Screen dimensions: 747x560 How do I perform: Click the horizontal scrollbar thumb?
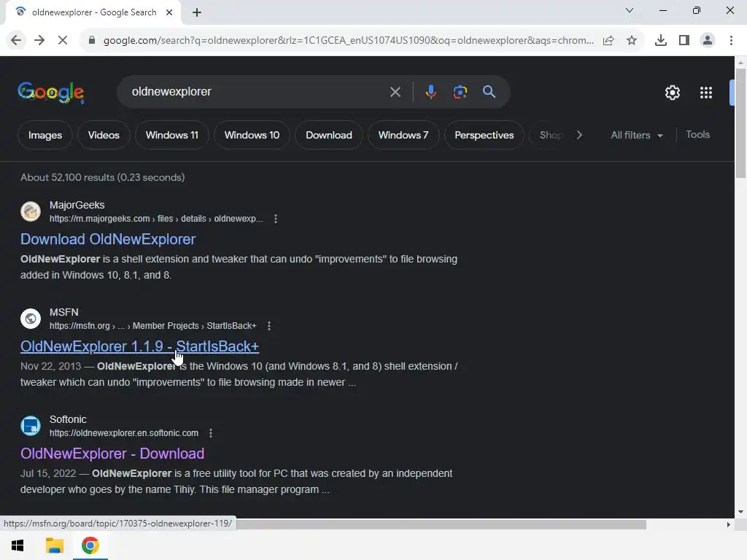click(441, 524)
